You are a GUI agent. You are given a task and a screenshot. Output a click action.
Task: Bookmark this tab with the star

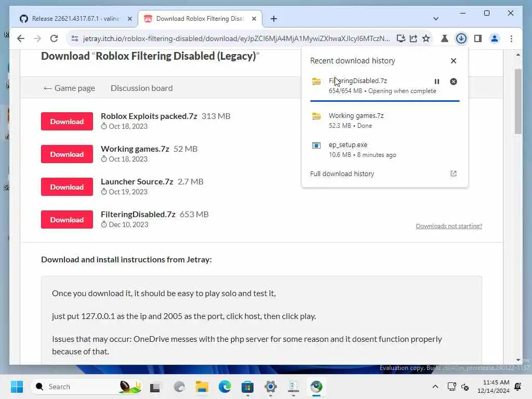(426, 38)
